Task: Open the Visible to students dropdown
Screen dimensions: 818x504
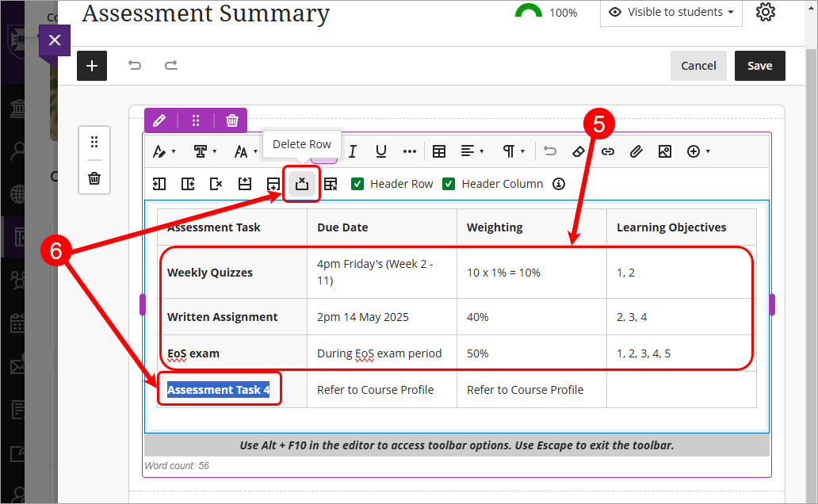Action: click(671, 12)
